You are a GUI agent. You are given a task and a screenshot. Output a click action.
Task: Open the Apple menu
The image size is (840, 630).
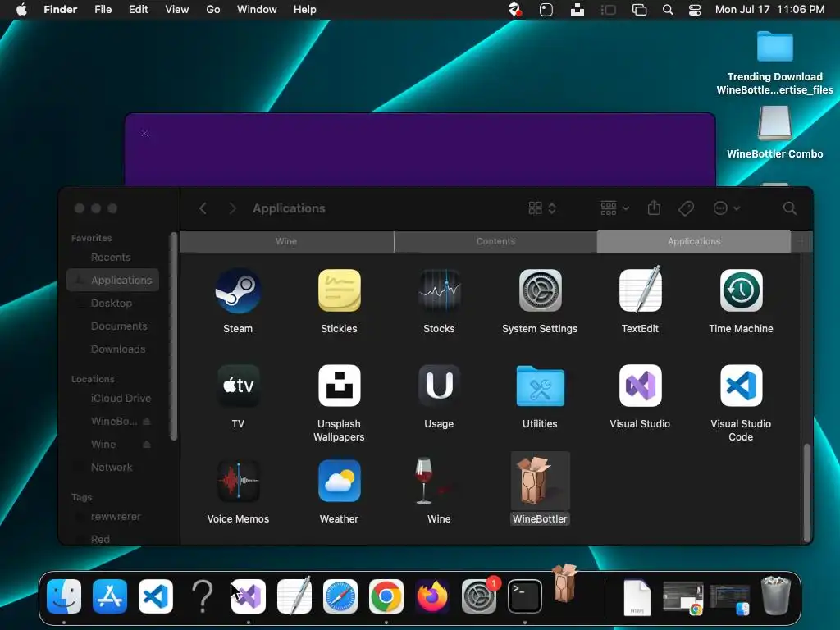21,10
